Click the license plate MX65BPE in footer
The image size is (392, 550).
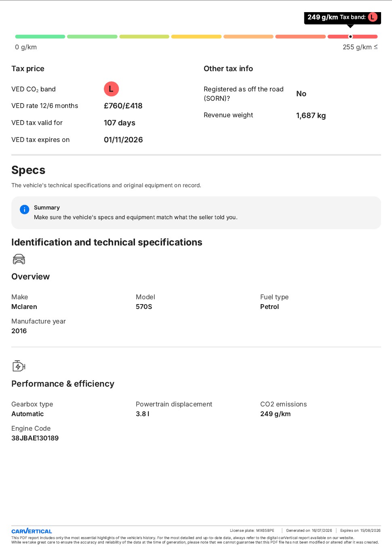[265, 531]
